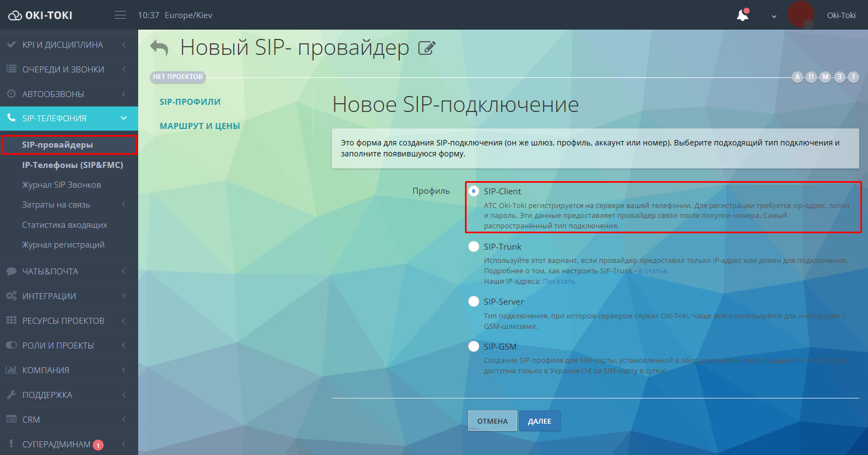Click the ДАЛЕЕ button
Screen dimensions: 868x455
coord(540,421)
